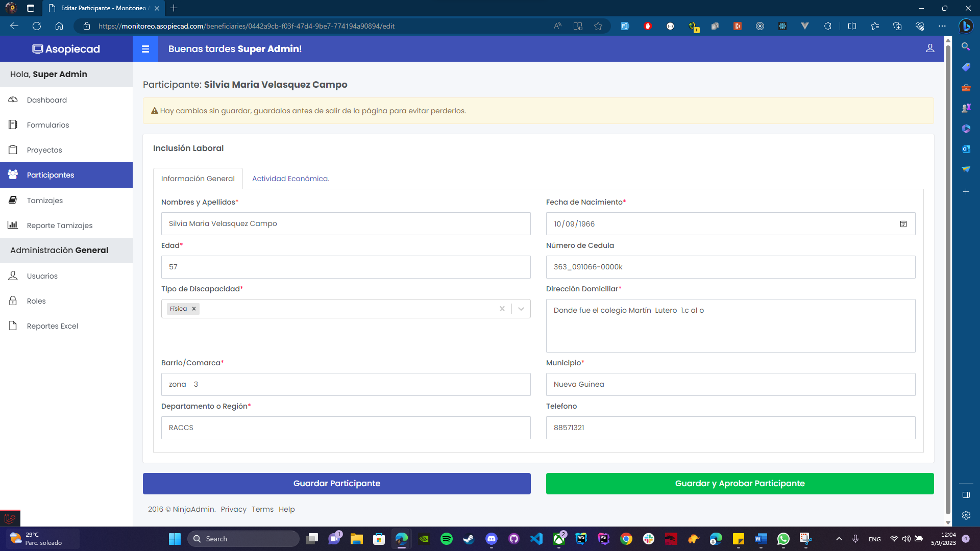The width and height of the screenshot is (980, 551).
Task: Open the user profile icon in header
Action: 930,48
